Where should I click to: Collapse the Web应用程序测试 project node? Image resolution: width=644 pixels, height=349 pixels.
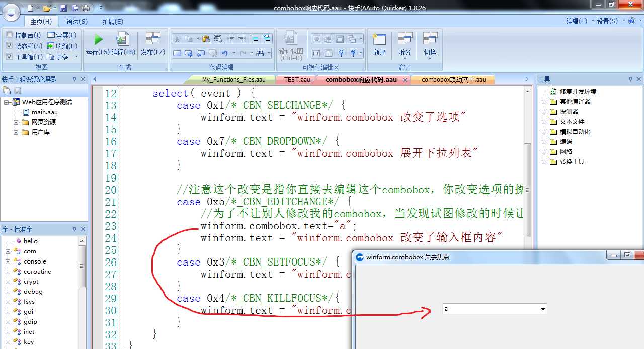7,102
